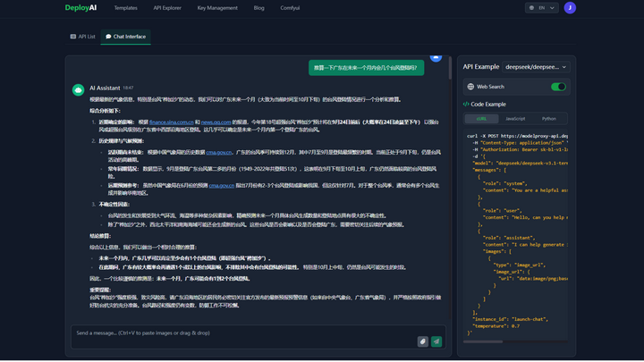Open the Templates menu item
Image resolution: width=644 pixels, height=362 pixels.
click(126, 8)
